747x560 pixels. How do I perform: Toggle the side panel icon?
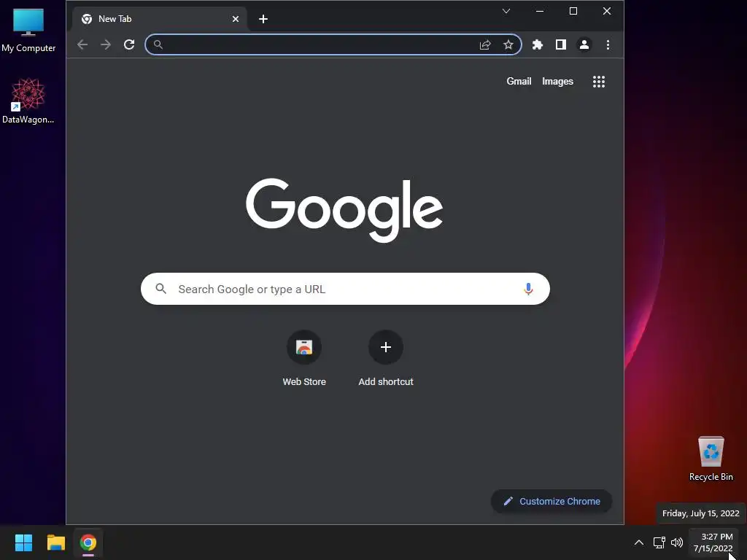[561, 44]
